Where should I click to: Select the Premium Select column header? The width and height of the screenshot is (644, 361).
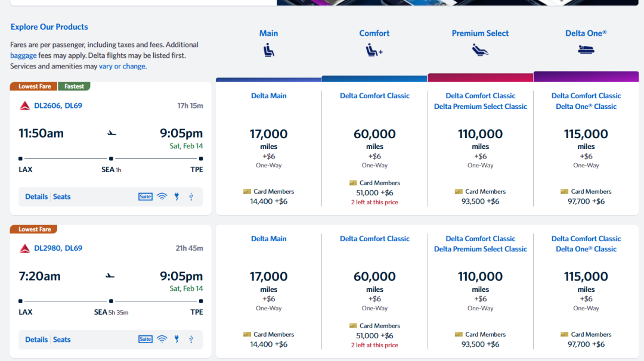[x=480, y=33]
